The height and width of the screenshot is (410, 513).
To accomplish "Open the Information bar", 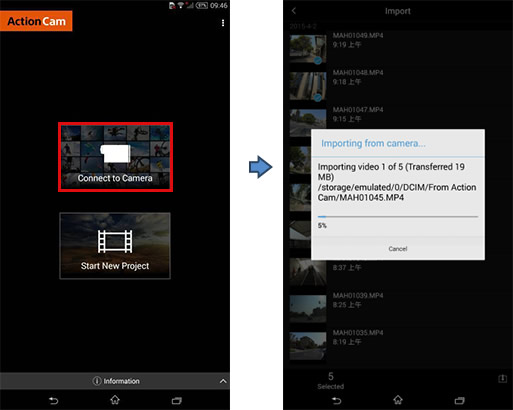I will point(115,381).
